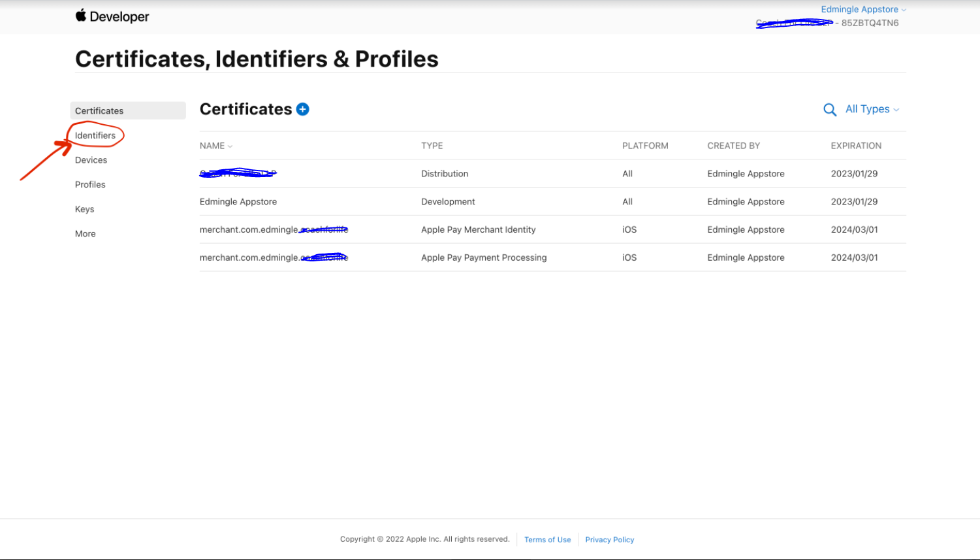Click Distribution row's 2023/01/29 expiration date
The width and height of the screenshot is (980, 560).
click(x=854, y=174)
